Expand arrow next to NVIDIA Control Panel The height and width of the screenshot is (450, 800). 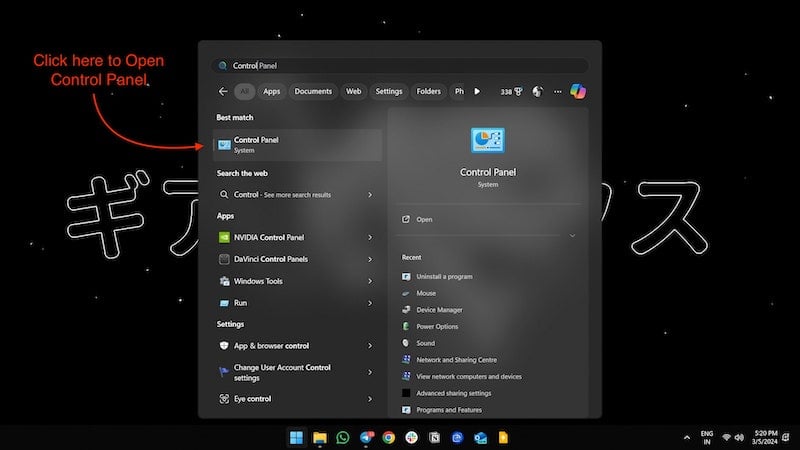click(370, 237)
